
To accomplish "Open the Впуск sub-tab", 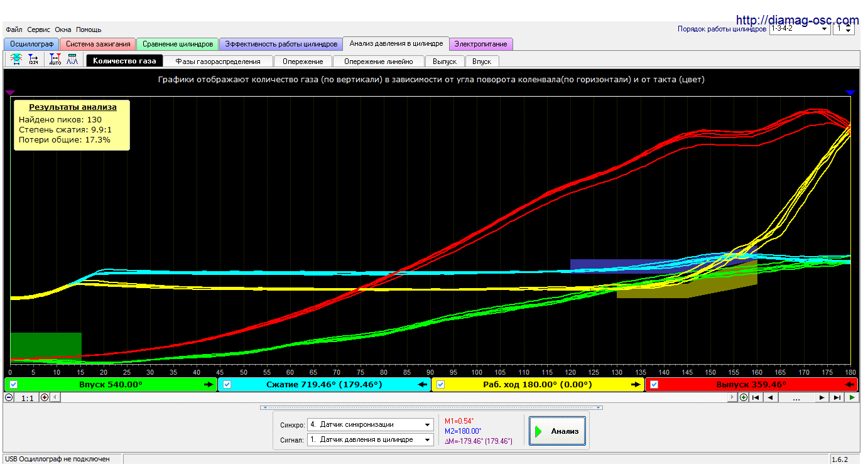I will [x=482, y=62].
